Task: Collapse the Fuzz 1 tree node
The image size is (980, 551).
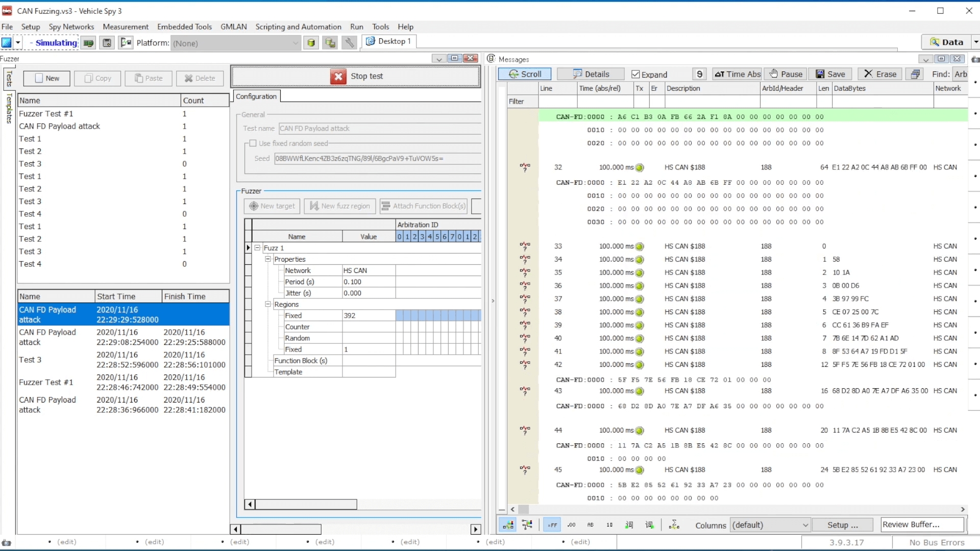Action: pos(258,248)
